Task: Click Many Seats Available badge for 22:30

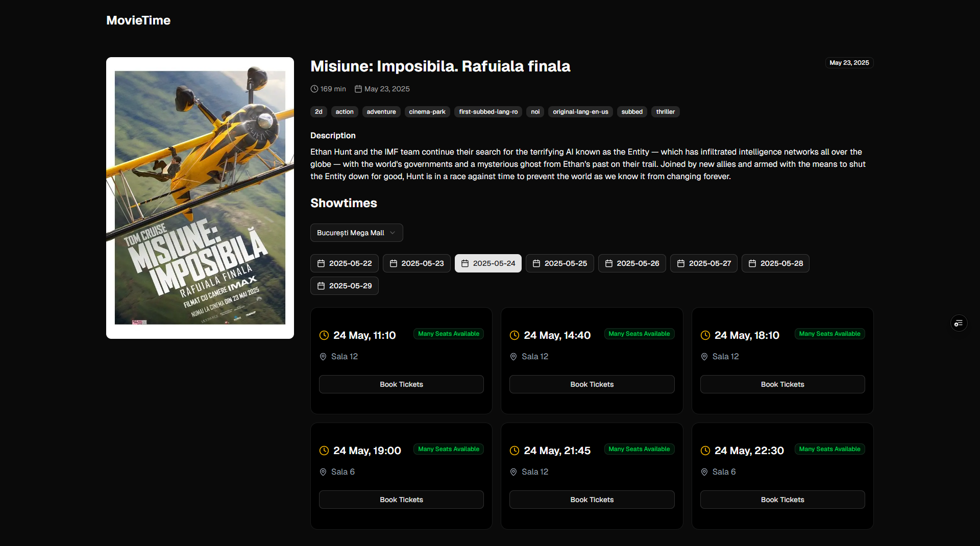Action: coord(829,449)
